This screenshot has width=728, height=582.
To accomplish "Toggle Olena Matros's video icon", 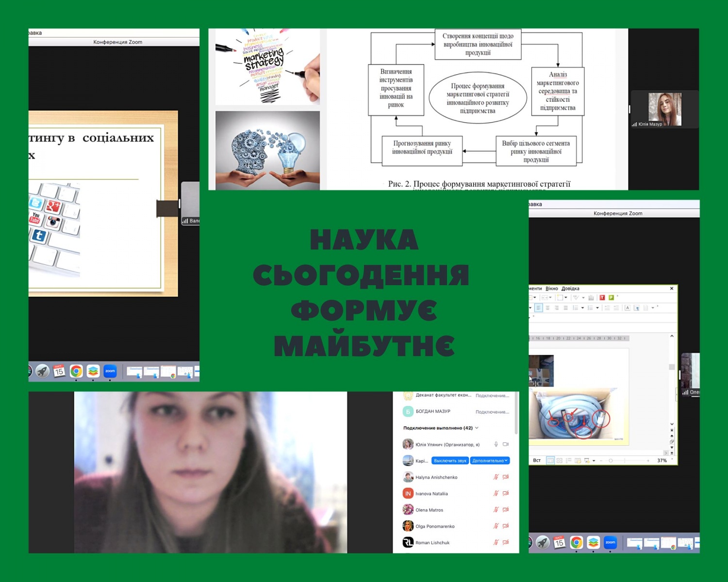I will point(506,510).
